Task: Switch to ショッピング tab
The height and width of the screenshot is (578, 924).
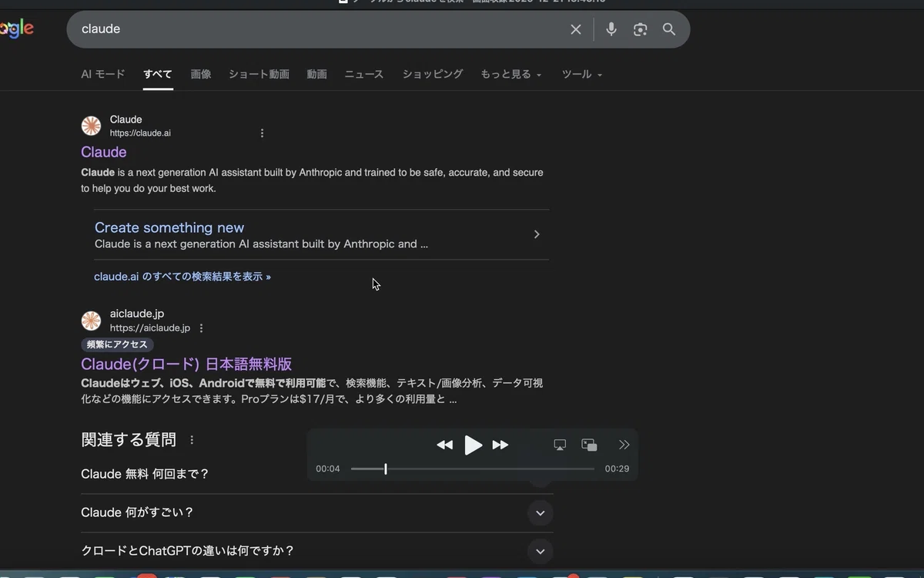Action: click(433, 75)
